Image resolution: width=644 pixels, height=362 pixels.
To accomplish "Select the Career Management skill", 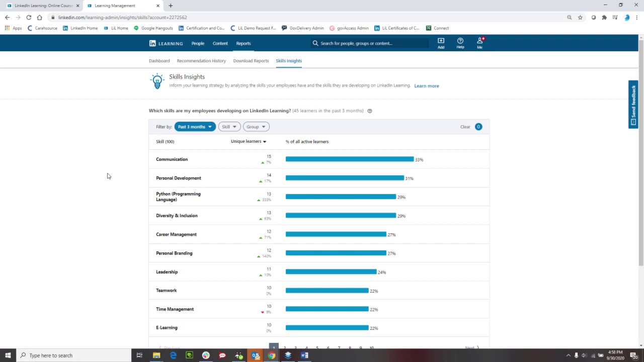I will point(176,234).
